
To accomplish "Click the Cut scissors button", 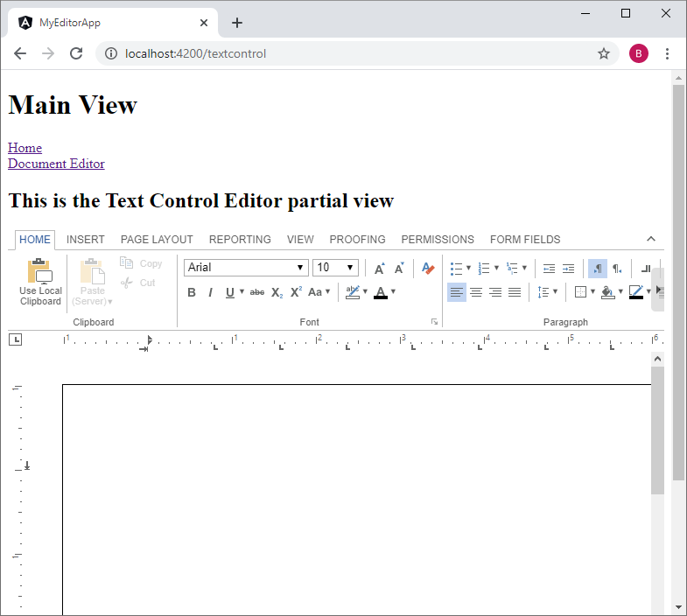I will pyautogui.click(x=138, y=283).
